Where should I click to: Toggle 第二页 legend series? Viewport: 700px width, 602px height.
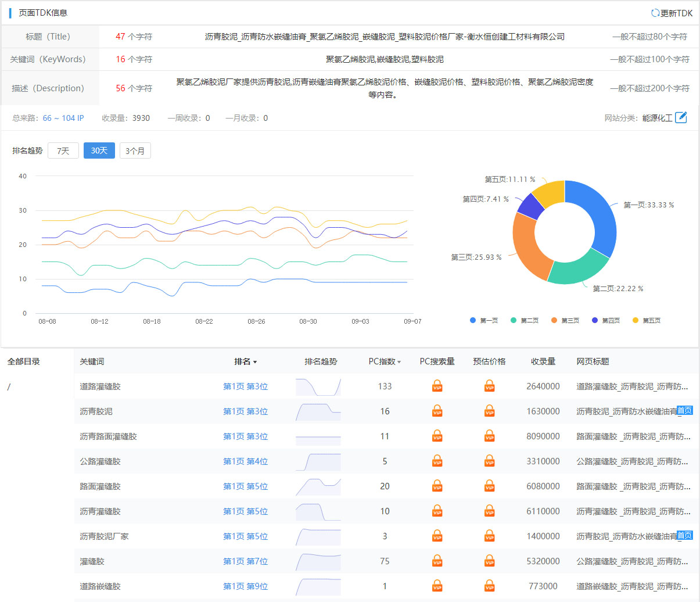pos(525,320)
